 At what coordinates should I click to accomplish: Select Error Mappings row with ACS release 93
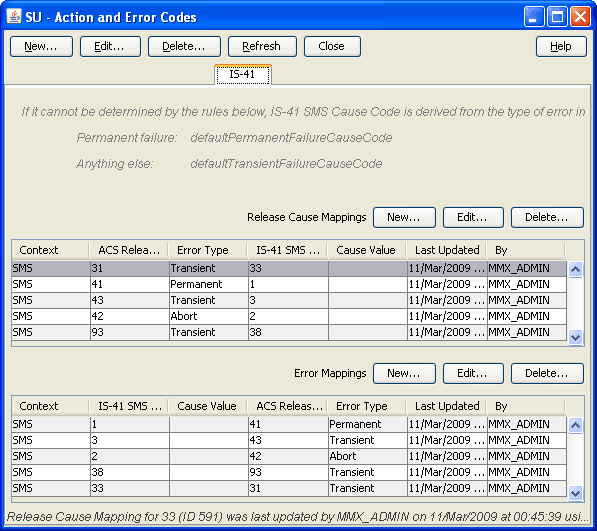(x=289, y=472)
